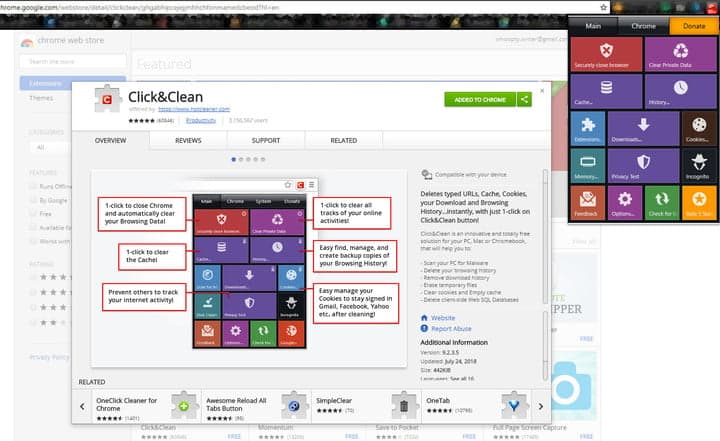720x441 pixels.
Task: Open the Memory tile in popup
Action: click(588, 166)
